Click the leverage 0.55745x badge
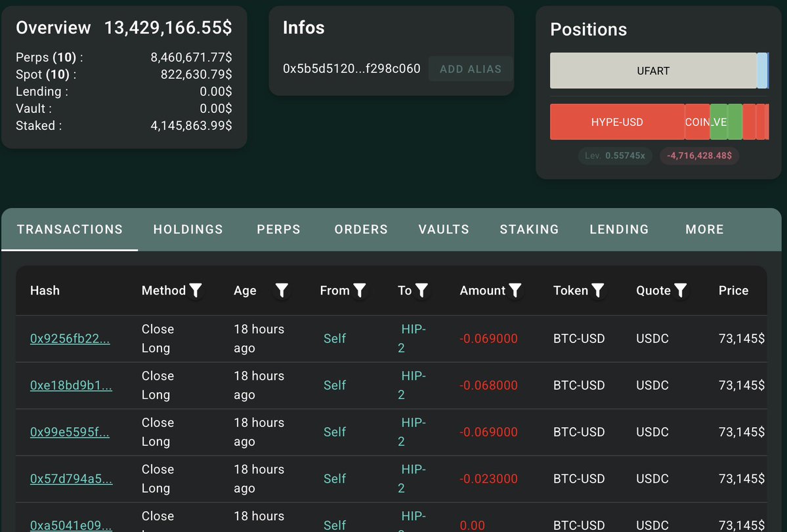 pos(615,156)
